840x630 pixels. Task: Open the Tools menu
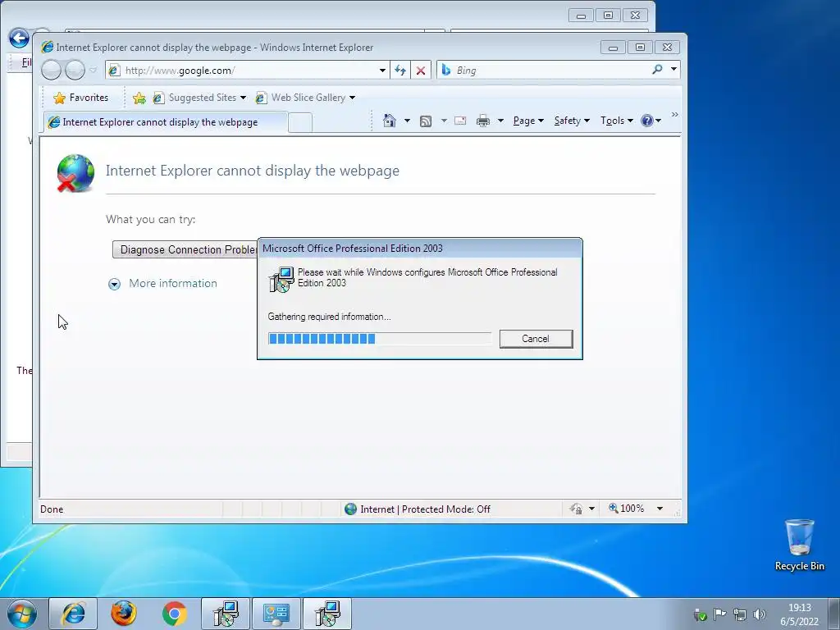[x=617, y=121]
